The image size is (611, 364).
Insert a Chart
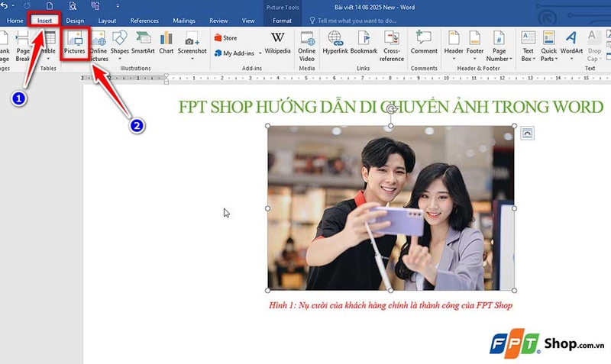(x=166, y=43)
